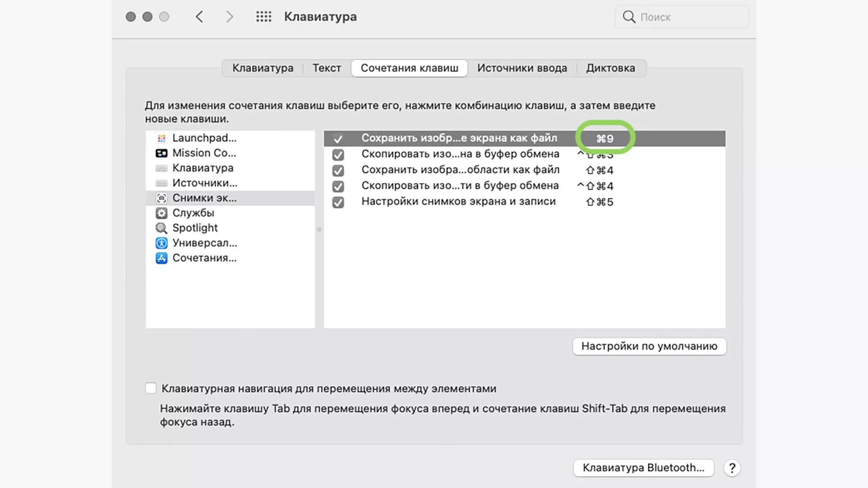Image resolution: width=868 pixels, height=488 pixels.
Task: Select Сочетания… in the category list
Action: pyautogui.click(x=230, y=258)
